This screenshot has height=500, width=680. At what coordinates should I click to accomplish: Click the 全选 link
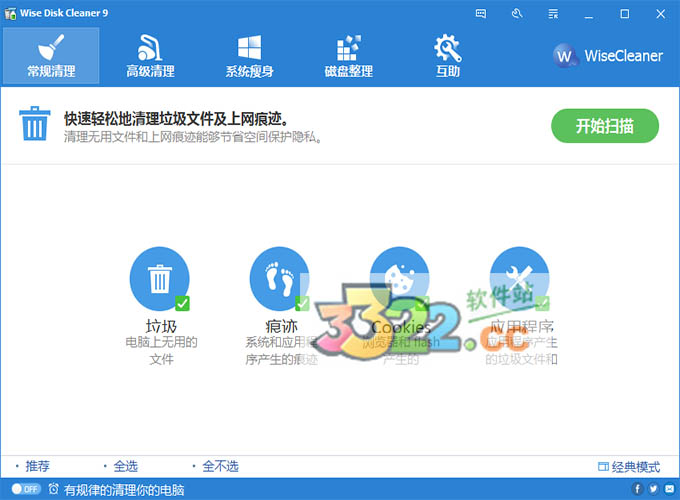click(126, 466)
